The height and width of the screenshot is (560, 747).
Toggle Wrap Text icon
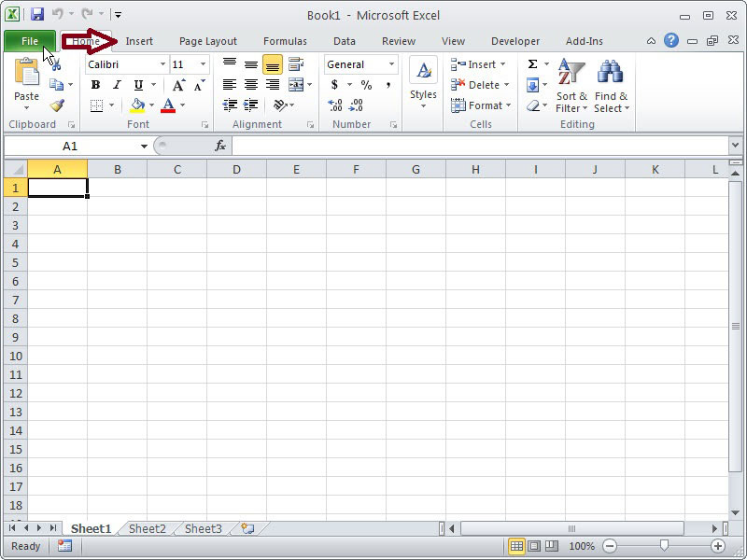point(296,64)
